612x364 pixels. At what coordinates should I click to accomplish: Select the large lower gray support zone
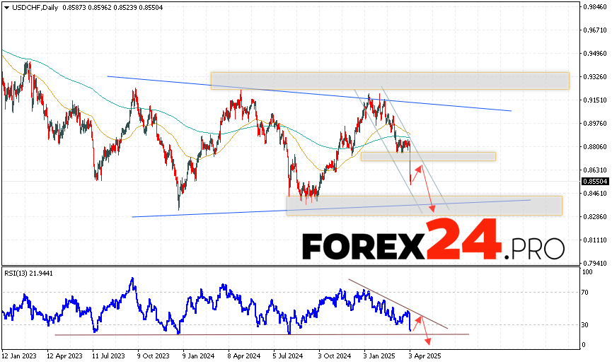point(423,206)
